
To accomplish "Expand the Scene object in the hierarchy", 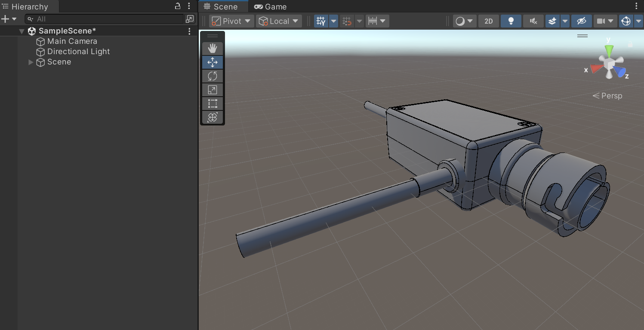I will coord(31,62).
